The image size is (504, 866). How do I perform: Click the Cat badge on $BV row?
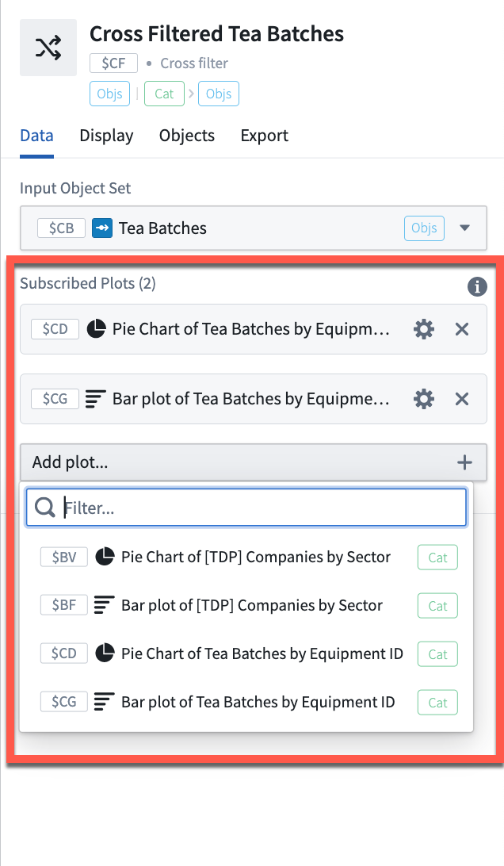click(437, 558)
